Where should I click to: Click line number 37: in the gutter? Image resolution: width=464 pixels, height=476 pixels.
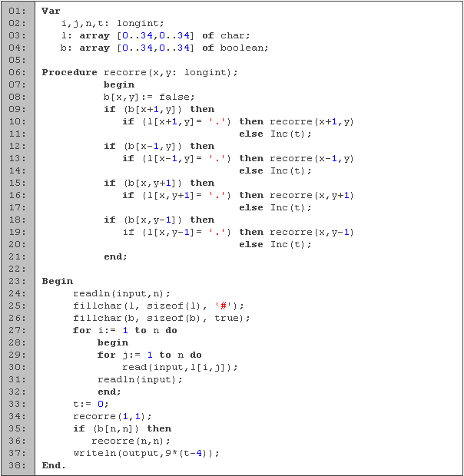pyautogui.click(x=18, y=453)
